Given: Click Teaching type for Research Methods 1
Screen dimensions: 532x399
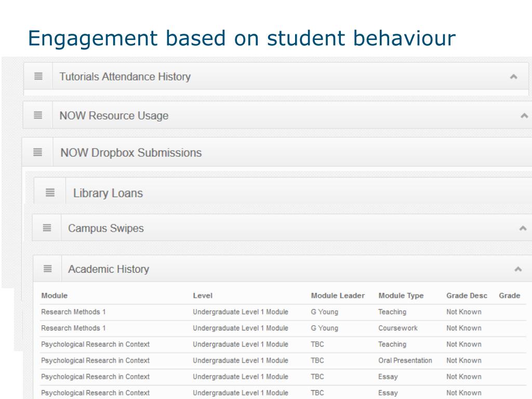Looking at the screenshot, I should 392,312.
